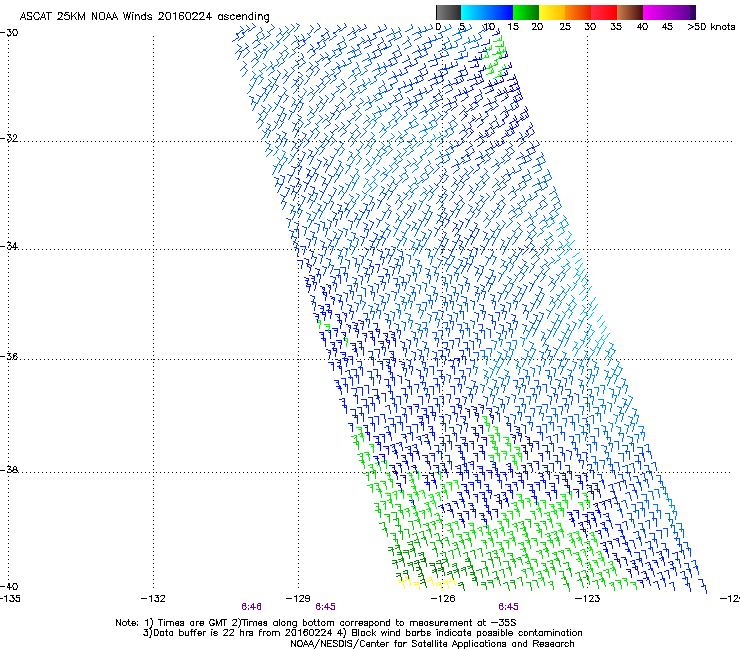Click the plot title 'ASCAT 25KM NOAA Winds 20160224 ascending'
The image size is (740, 650).
point(144,17)
